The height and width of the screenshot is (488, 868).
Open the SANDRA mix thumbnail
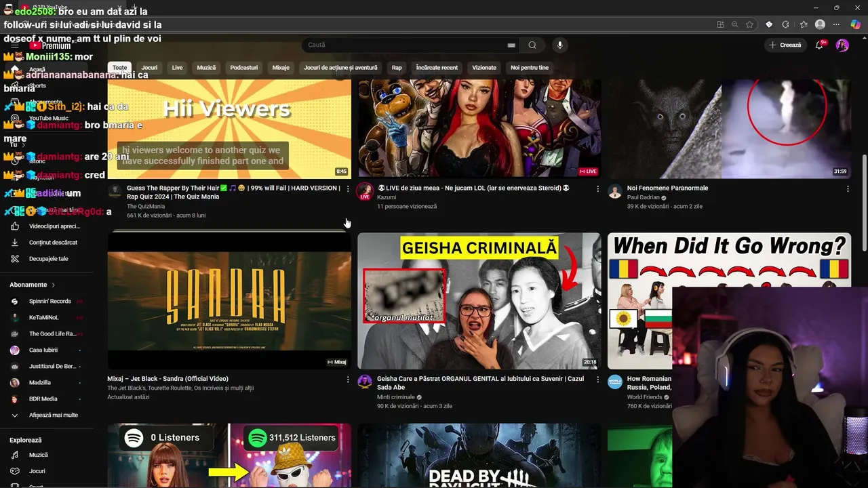[x=229, y=301]
